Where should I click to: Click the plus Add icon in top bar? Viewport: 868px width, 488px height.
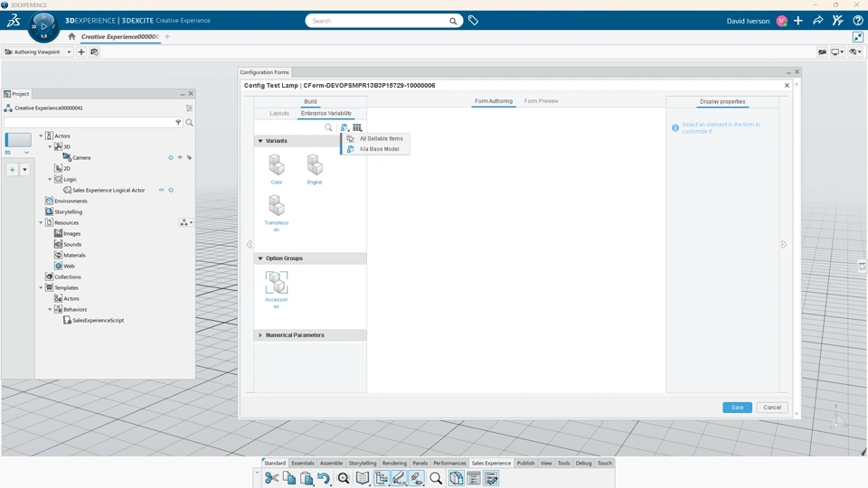(x=798, y=21)
